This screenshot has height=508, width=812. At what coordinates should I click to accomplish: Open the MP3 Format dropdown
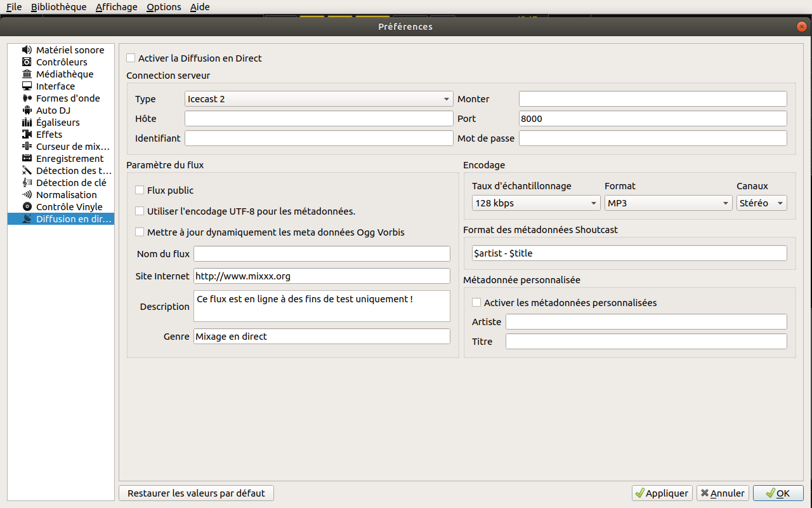pyautogui.click(x=668, y=203)
